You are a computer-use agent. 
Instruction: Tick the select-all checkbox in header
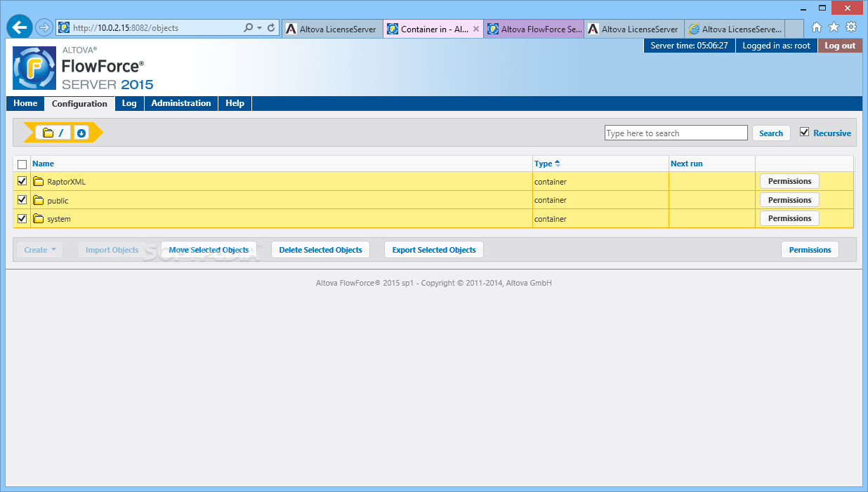[x=22, y=164]
